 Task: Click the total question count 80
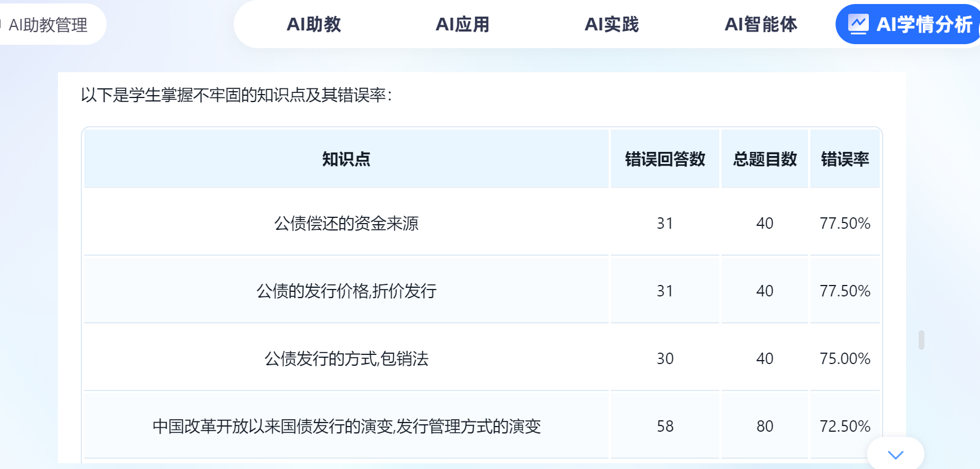point(765,426)
